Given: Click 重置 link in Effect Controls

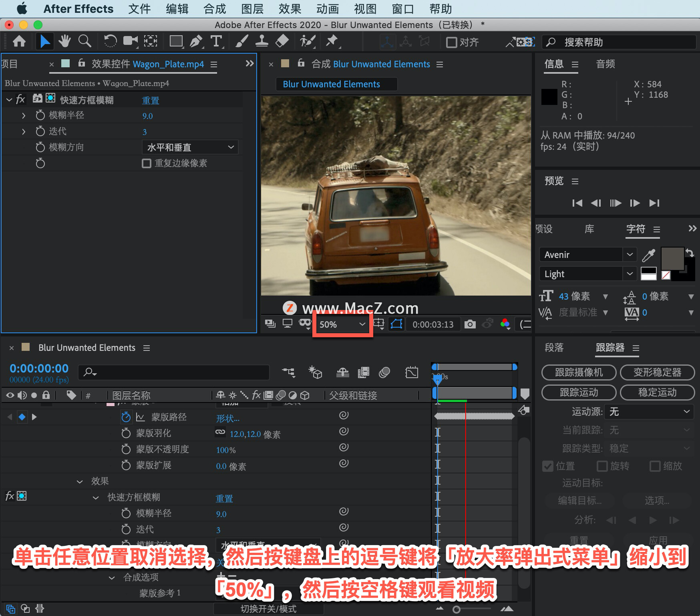Looking at the screenshot, I should coord(151,101).
